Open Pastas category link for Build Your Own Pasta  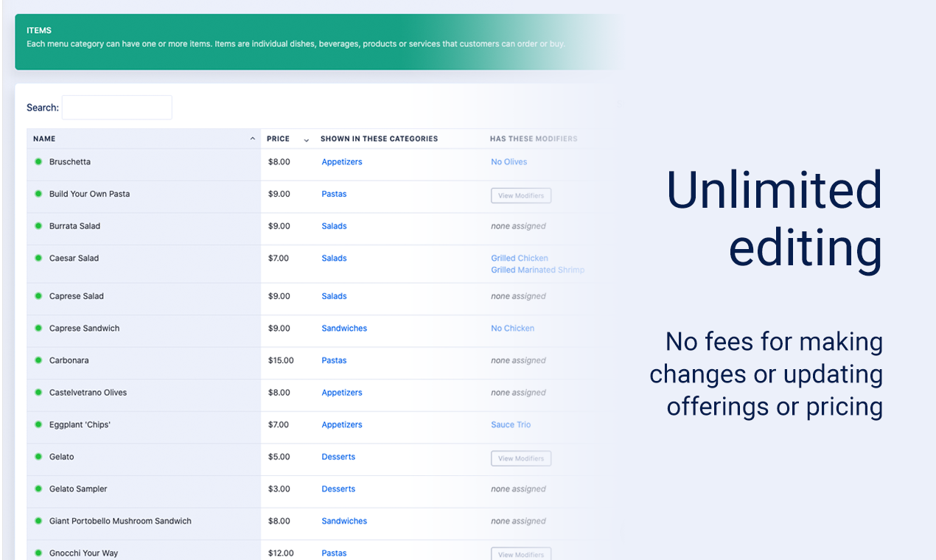tap(334, 194)
